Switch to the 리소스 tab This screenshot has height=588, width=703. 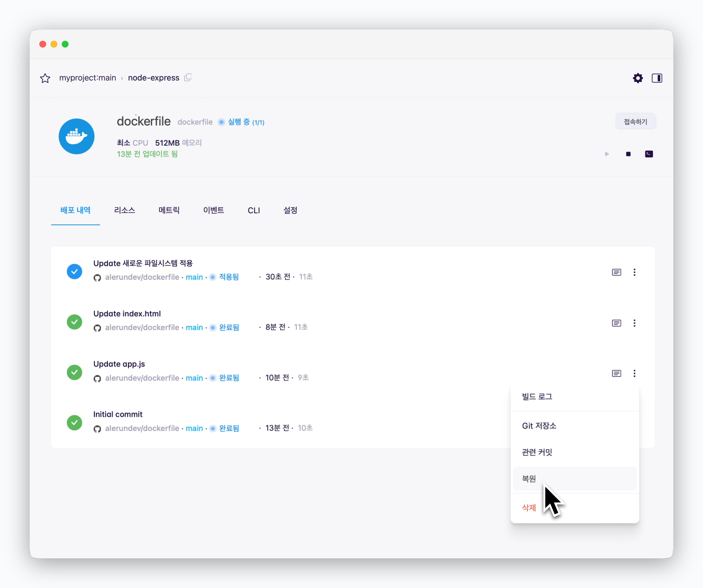coord(124,210)
